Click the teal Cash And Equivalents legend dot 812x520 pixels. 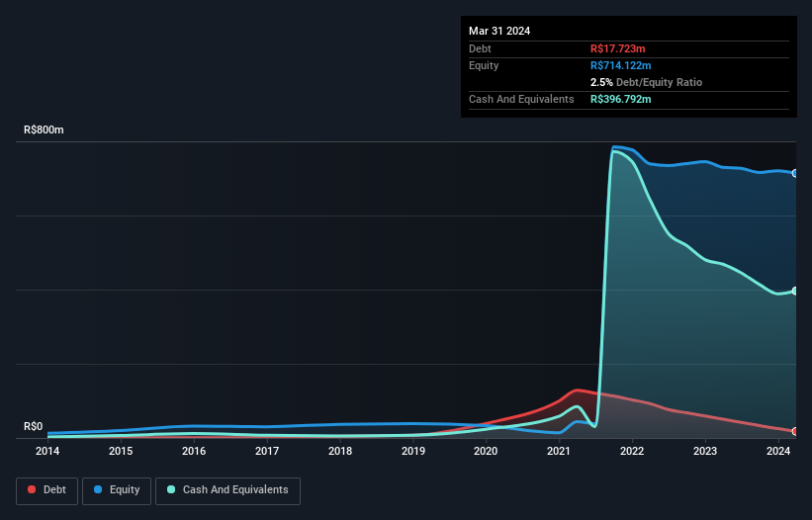point(171,489)
